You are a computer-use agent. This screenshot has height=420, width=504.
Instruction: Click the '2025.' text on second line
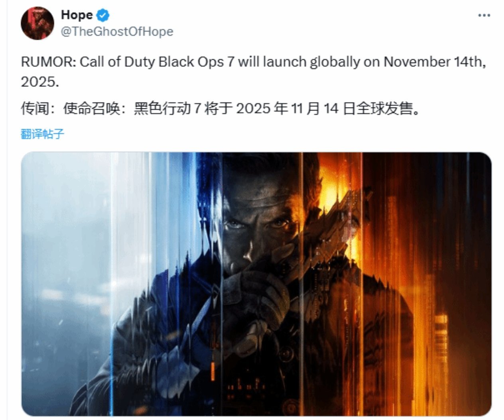40,82
